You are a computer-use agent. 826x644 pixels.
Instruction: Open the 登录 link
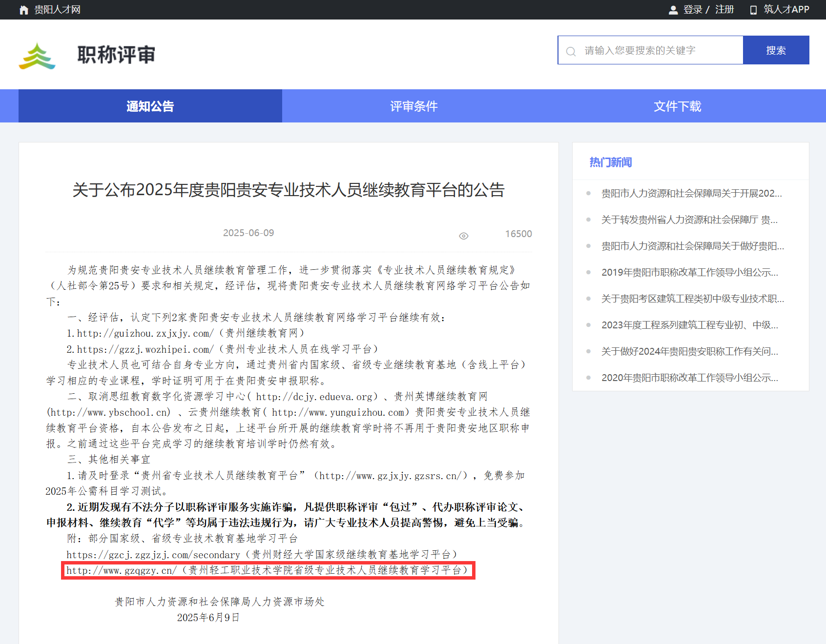pos(693,10)
